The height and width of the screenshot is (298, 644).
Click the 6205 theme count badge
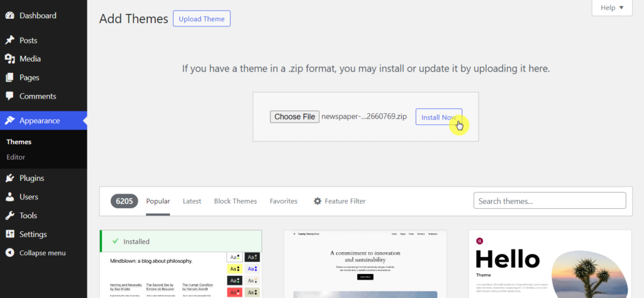tap(124, 201)
